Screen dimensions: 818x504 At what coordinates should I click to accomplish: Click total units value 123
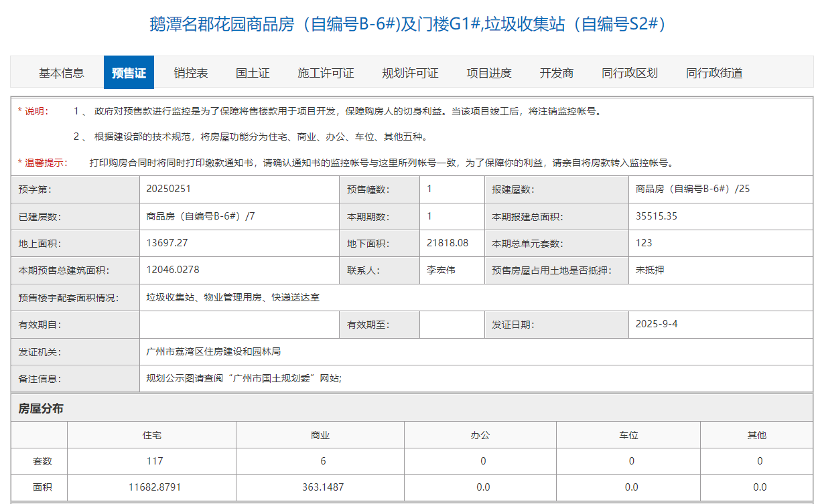644,243
